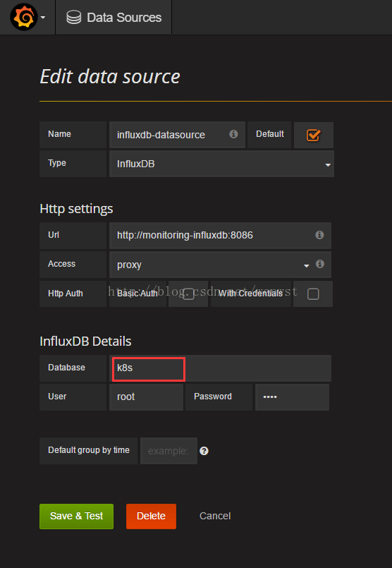Click the group by time help icon

tap(204, 451)
